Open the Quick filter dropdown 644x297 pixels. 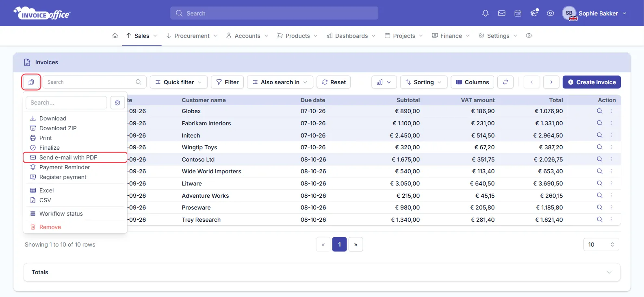tap(179, 82)
